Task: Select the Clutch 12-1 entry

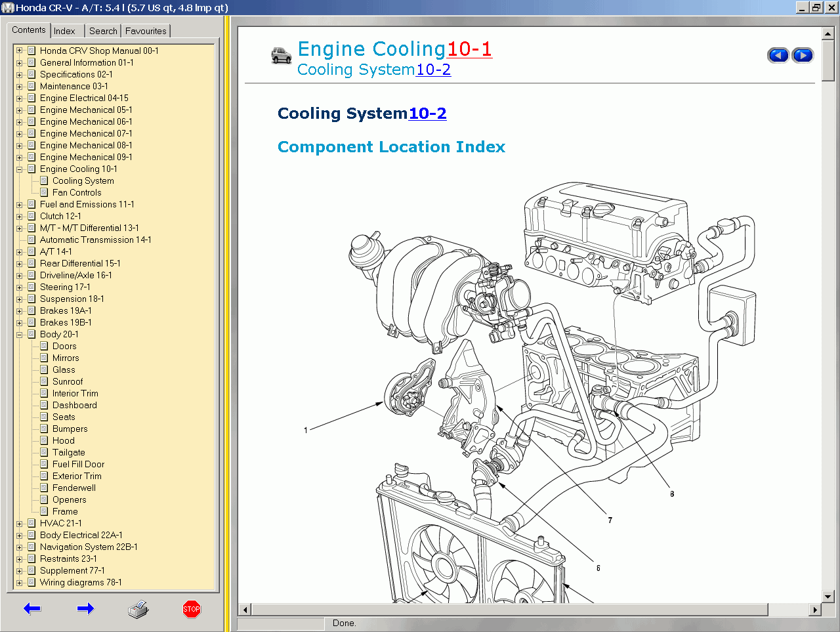Action: pos(60,216)
